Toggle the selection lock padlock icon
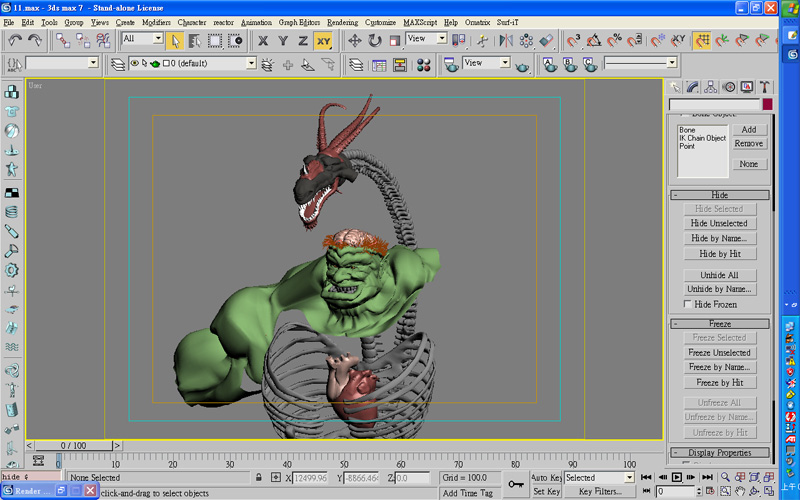800x500 pixels. coord(259,478)
